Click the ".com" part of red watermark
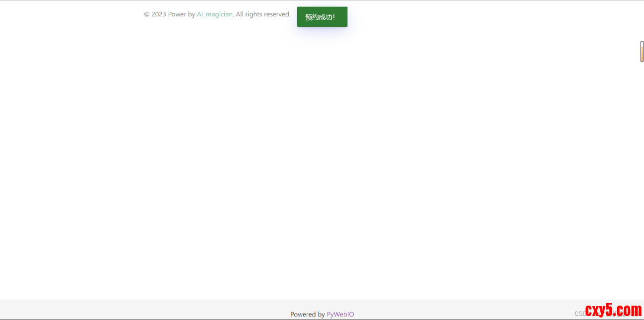The height and width of the screenshot is (320, 644). click(629, 311)
